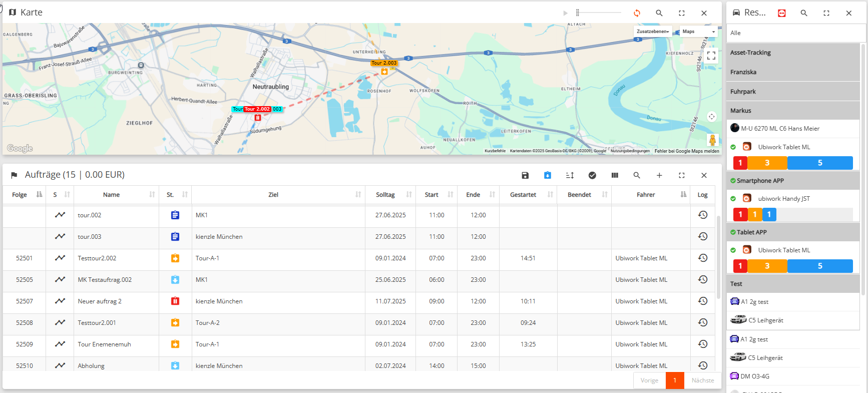Viewport: 868px width, 393px height.
Task: Click the map playback timeline slider
Action: coord(599,13)
